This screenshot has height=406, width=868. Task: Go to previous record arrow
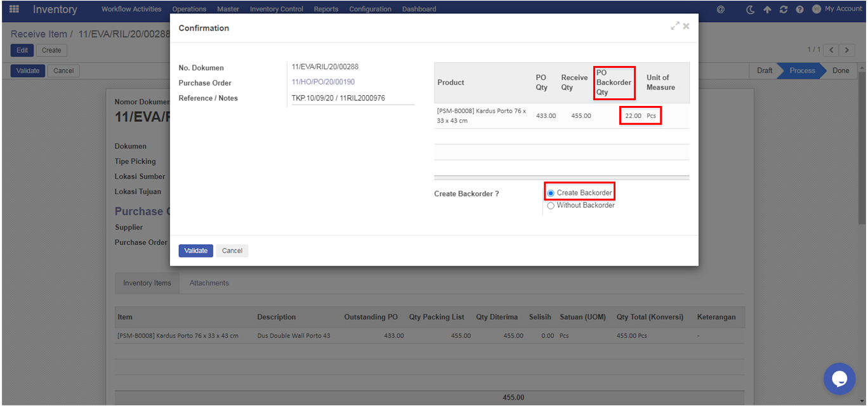pos(831,50)
